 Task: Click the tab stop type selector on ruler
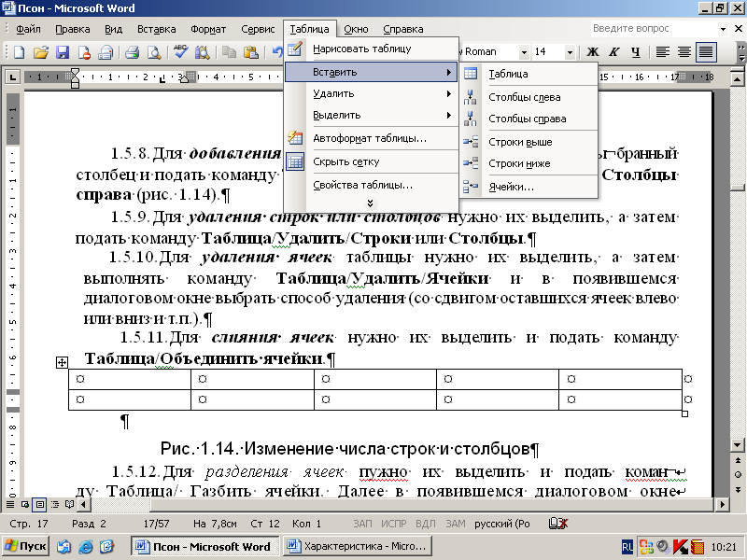[12, 77]
